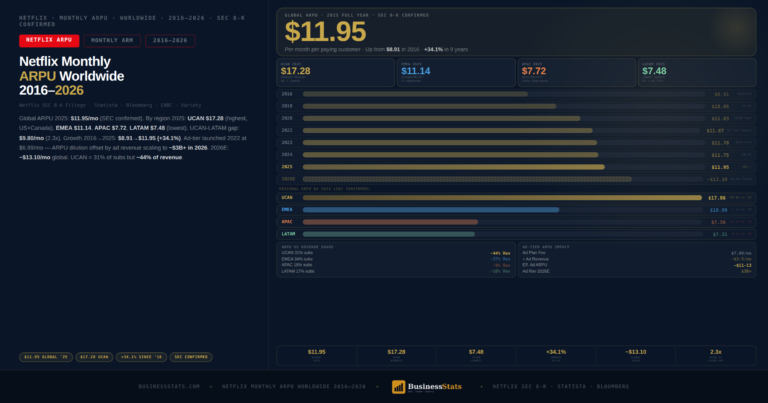Click the highlighted 2025 ARPU bar
768x403 pixels.
[454, 167]
